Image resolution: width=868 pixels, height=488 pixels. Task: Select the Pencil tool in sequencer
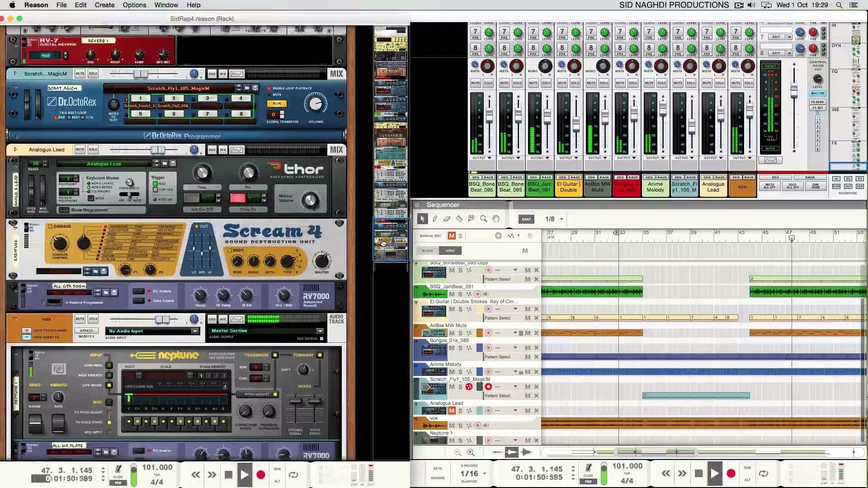pos(434,219)
